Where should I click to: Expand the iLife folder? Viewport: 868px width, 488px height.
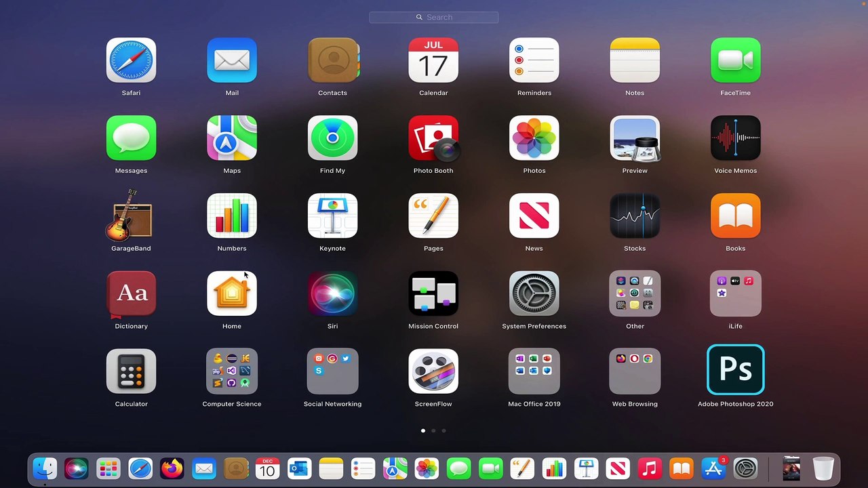[x=736, y=293]
